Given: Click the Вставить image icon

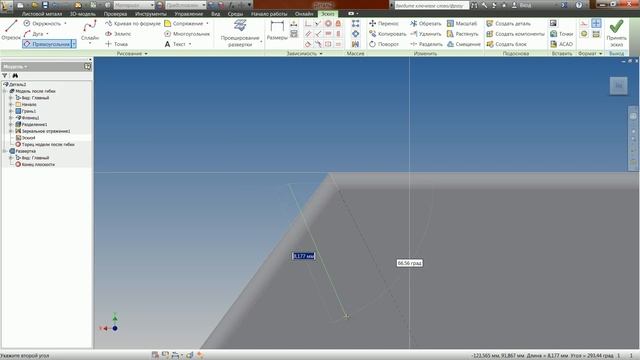Looking at the screenshot, I should 553,23.
